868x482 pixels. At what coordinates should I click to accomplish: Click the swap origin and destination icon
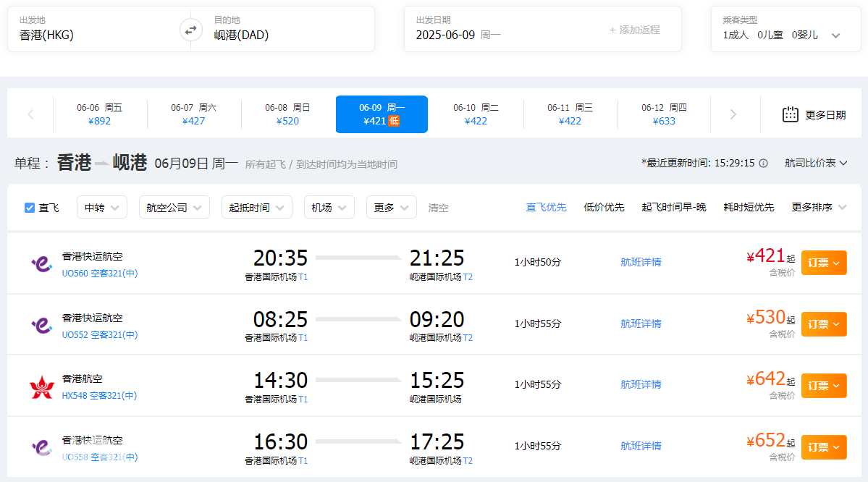(x=190, y=30)
